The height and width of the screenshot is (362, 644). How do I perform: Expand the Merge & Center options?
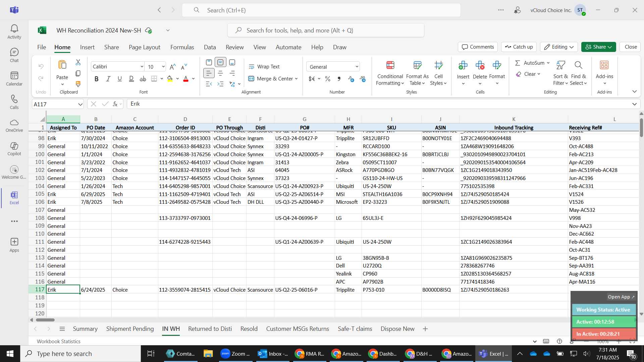coord(296,79)
